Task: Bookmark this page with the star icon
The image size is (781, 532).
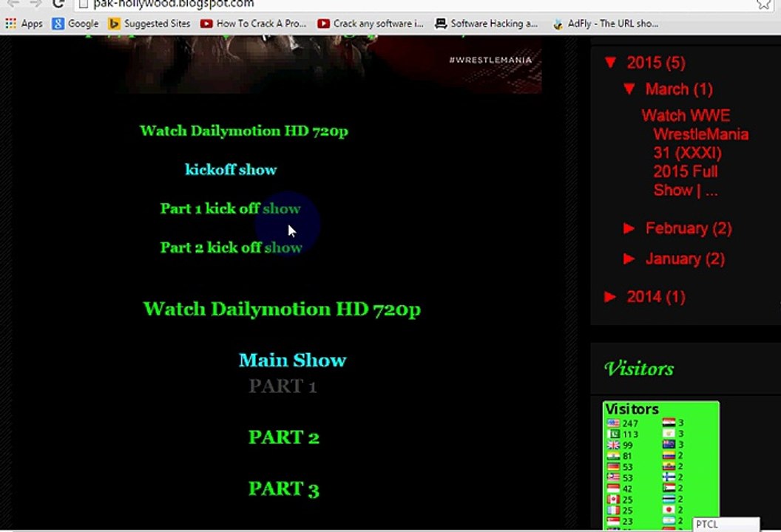Action: 763,4
